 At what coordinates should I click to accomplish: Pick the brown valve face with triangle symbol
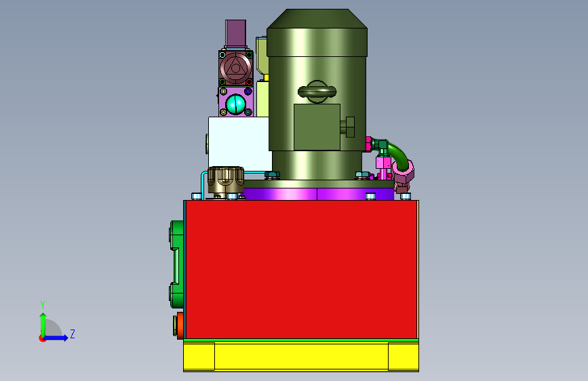click(235, 68)
